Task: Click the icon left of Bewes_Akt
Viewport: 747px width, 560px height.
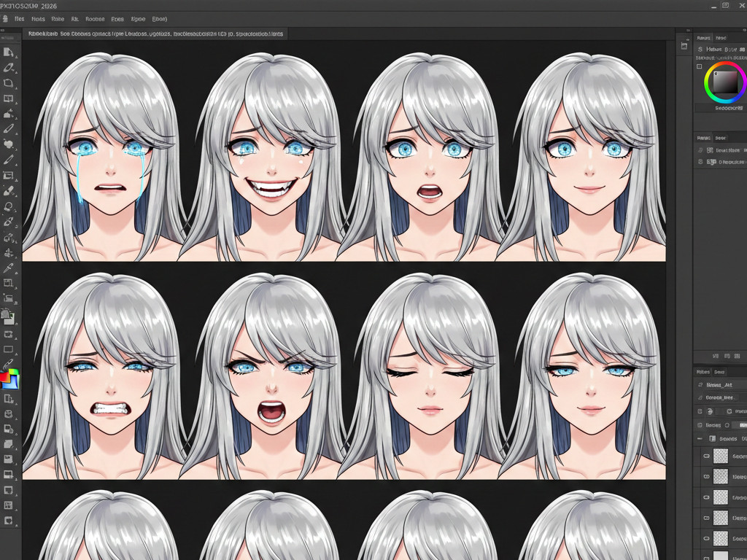Action: pyautogui.click(x=700, y=385)
